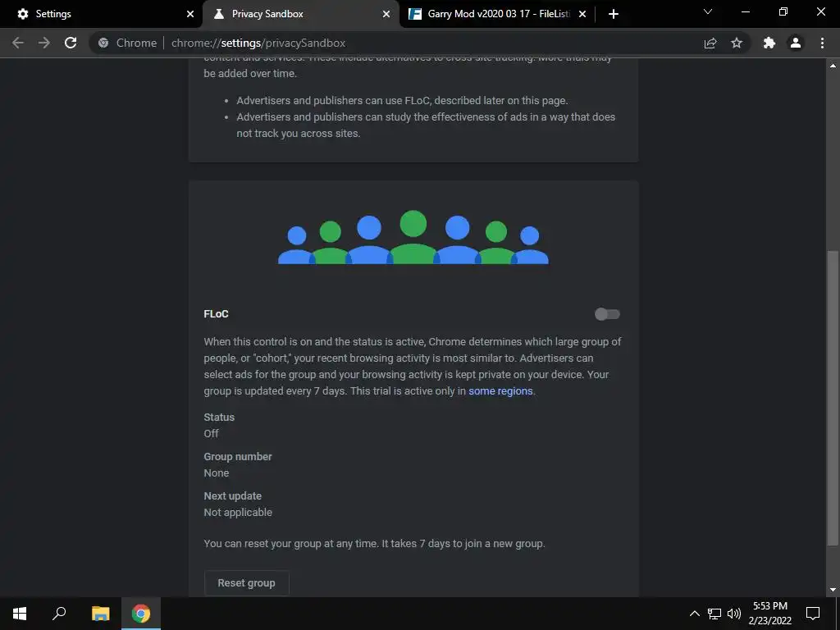Click the FLoC heading text
840x630 pixels.
(x=216, y=314)
